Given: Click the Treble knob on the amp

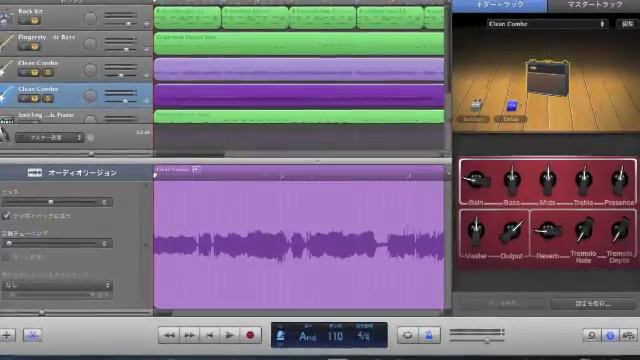Looking at the screenshot, I should click(584, 179).
